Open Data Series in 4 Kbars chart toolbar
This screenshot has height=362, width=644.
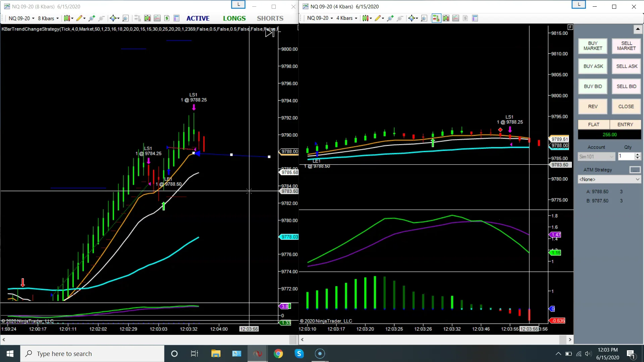point(446,18)
